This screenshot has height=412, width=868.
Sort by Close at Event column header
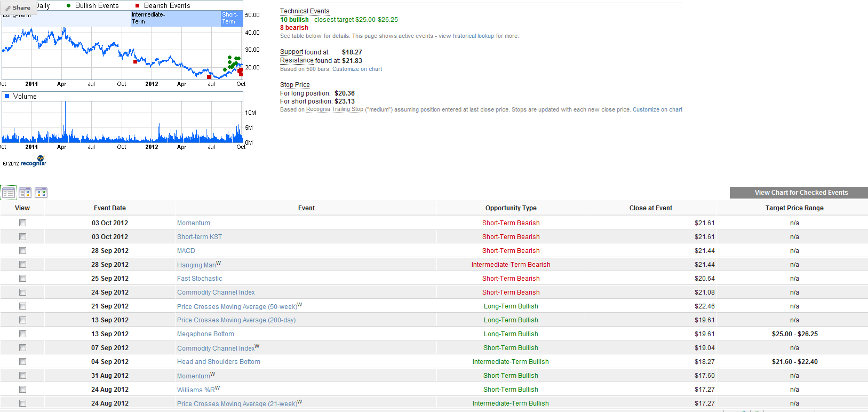pos(651,208)
